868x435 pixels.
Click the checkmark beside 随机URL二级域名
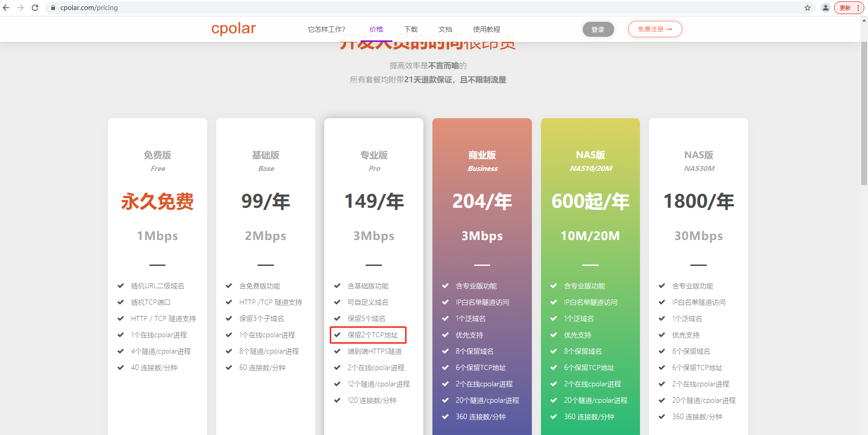(121, 285)
